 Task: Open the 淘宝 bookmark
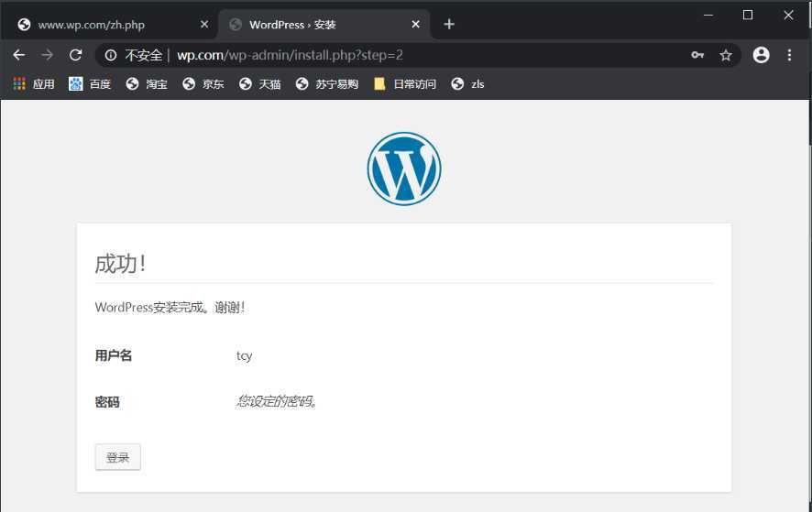tap(147, 84)
